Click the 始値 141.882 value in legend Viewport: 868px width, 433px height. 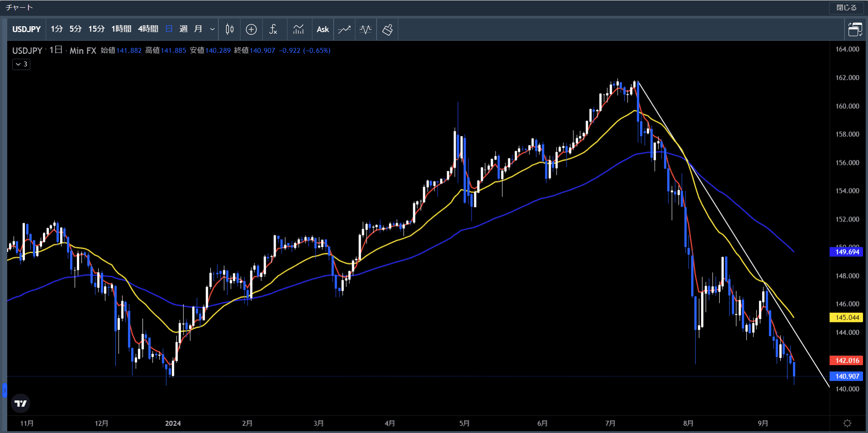(x=129, y=51)
